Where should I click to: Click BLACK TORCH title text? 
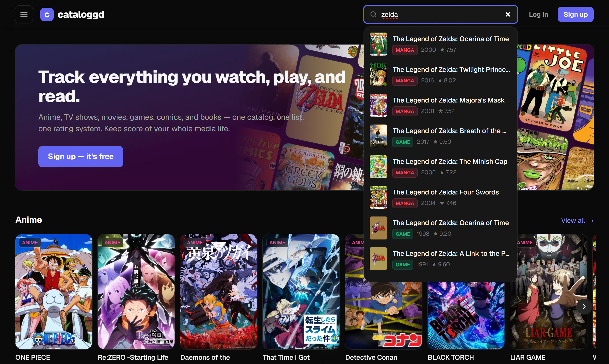click(x=451, y=357)
